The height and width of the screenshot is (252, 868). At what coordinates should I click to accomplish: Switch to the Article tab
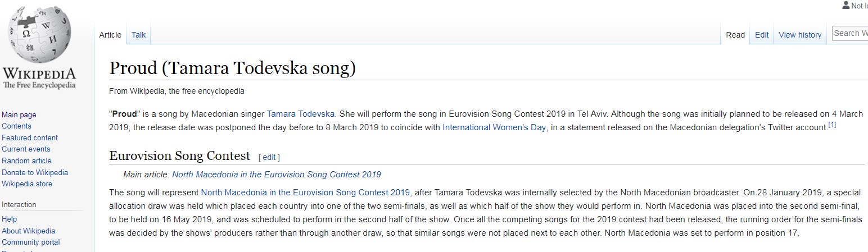[x=110, y=35]
